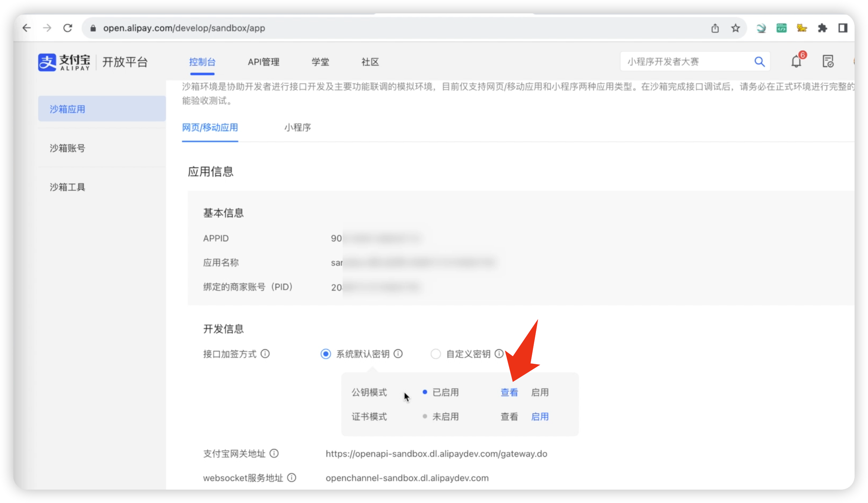Click the 开发信息 heading
The width and height of the screenshot is (868, 503).
coord(223,329)
